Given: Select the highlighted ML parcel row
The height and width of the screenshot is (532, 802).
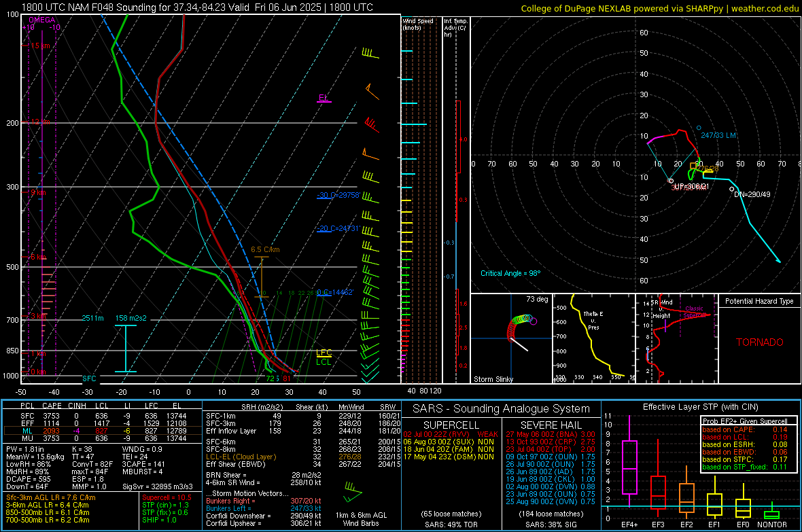Looking at the screenshot, I should tap(103, 431).
